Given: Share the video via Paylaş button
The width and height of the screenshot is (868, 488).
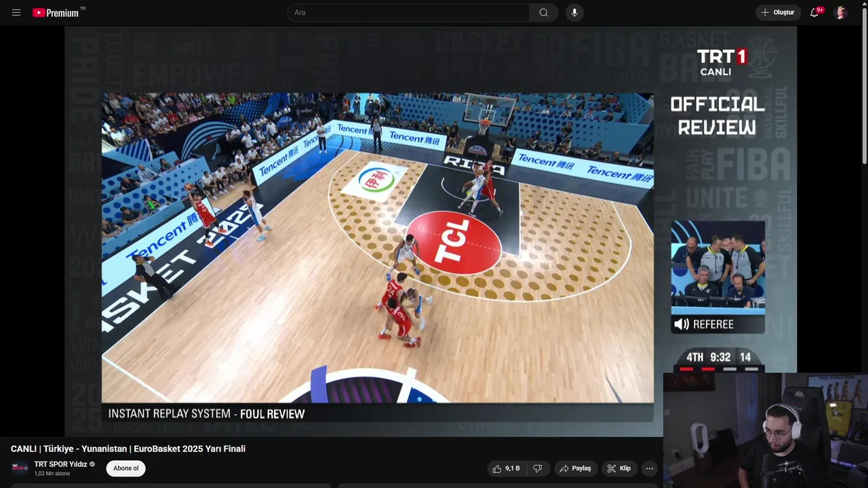Looking at the screenshot, I should [575, 468].
